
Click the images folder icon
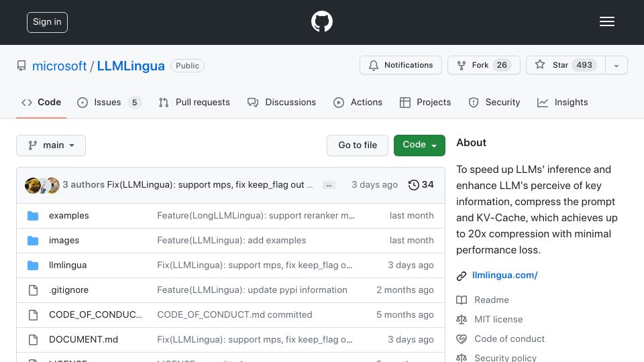pyautogui.click(x=33, y=241)
